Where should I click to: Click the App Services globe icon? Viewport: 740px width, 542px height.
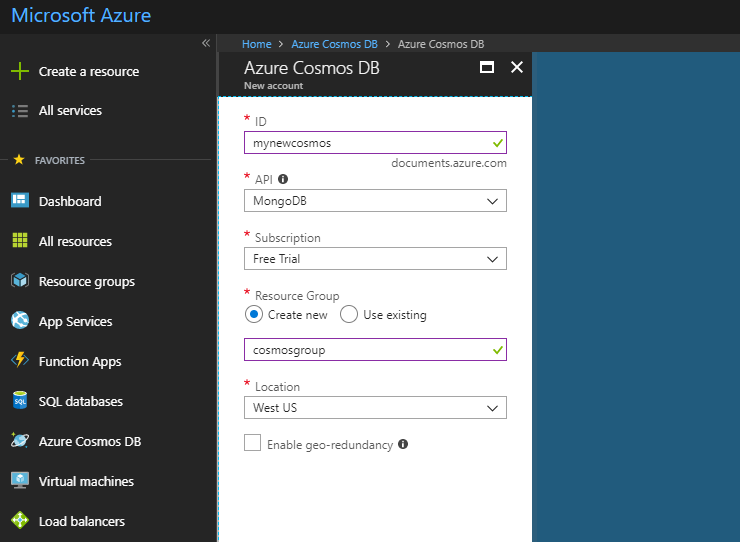[20, 321]
